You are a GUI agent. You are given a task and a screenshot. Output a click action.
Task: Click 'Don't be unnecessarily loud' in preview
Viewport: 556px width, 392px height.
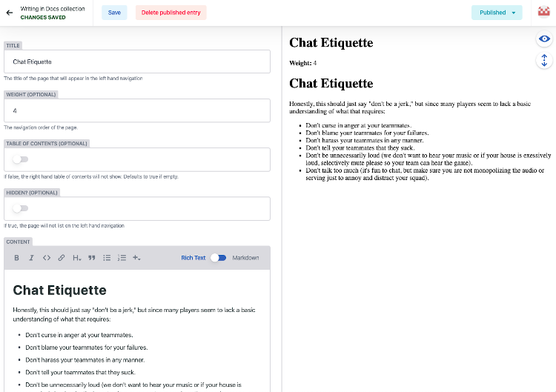[x=428, y=159]
